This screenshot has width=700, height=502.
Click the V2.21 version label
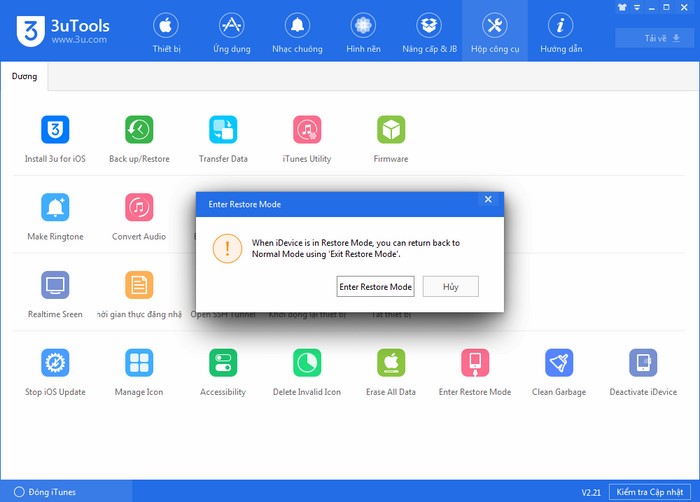[x=591, y=492]
